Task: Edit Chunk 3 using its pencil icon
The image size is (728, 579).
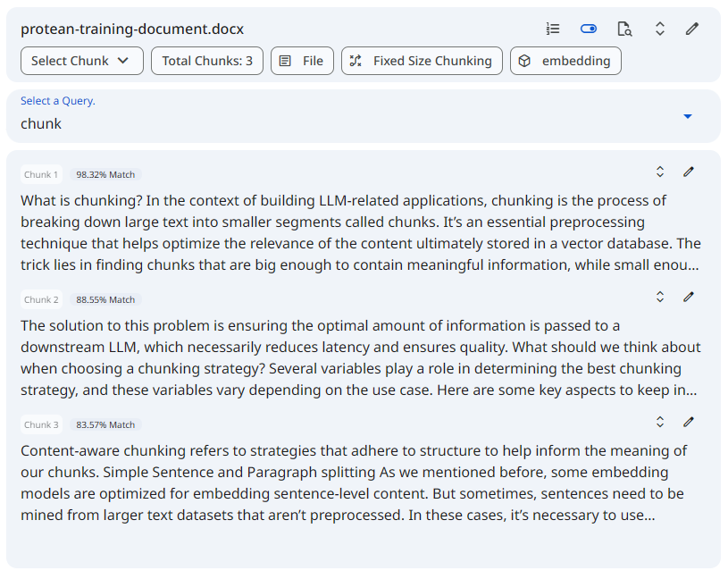Action: point(689,422)
